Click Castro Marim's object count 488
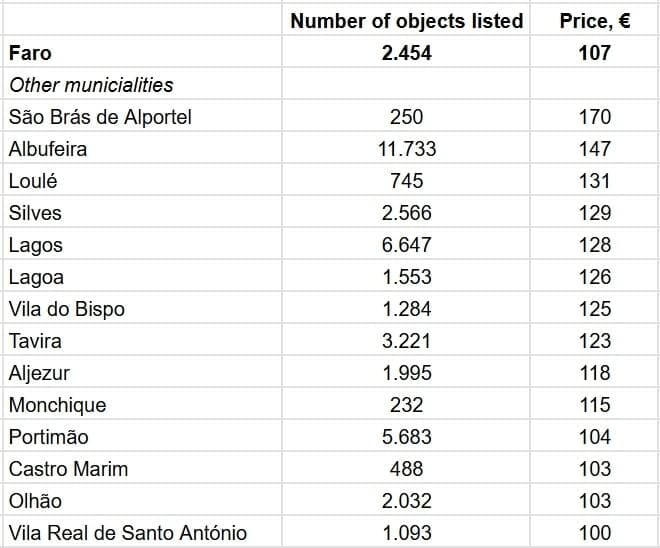Image resolution: width=660 pixels, height=548 pixels. [x=406, y=469]
